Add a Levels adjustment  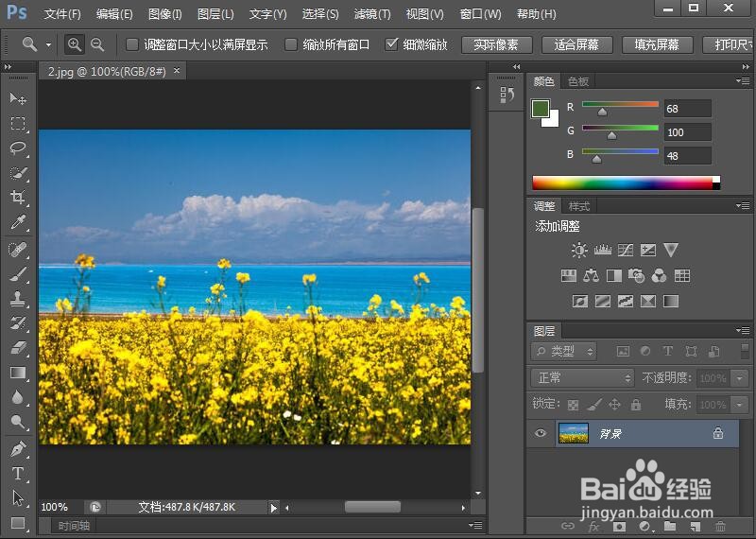(603, 250)
